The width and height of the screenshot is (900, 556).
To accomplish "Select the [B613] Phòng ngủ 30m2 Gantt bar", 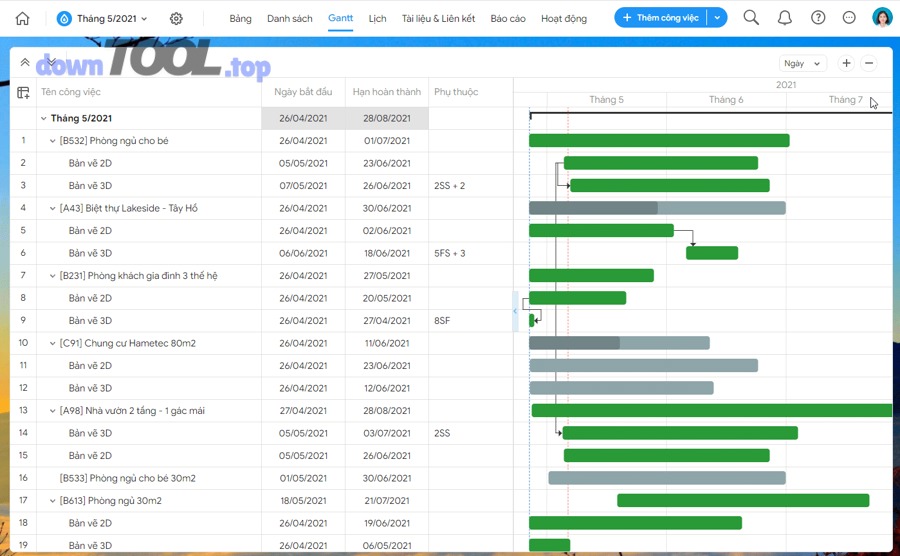I will (743, 500).
